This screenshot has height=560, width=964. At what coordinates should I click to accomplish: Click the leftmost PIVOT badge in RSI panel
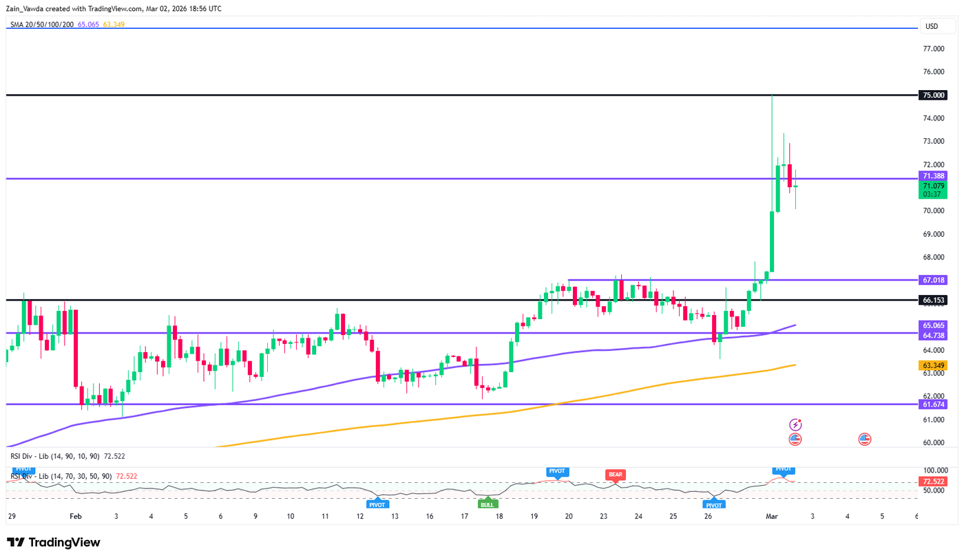coord(23,470)
